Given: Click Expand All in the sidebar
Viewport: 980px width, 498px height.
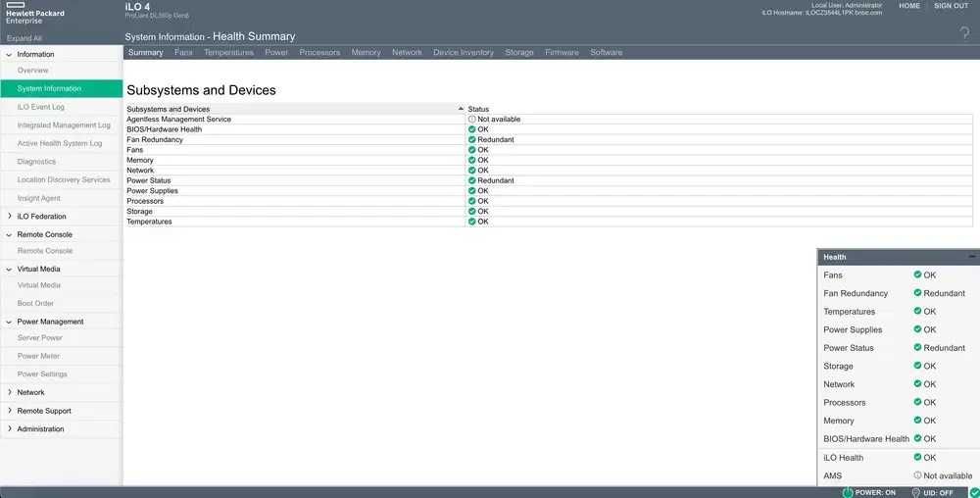Looking at the screenshot, I should tap(24, 38).
